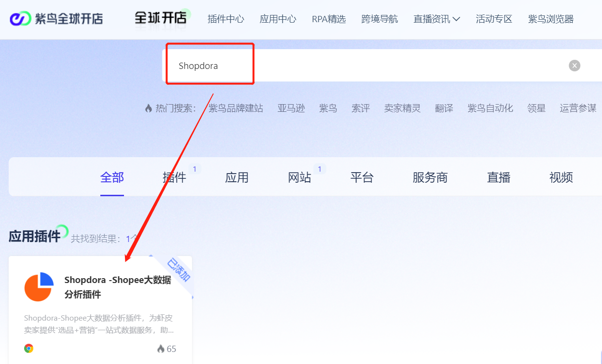Search hot keyword 运营参谋

pyautogui.click(x=578, y=108)
